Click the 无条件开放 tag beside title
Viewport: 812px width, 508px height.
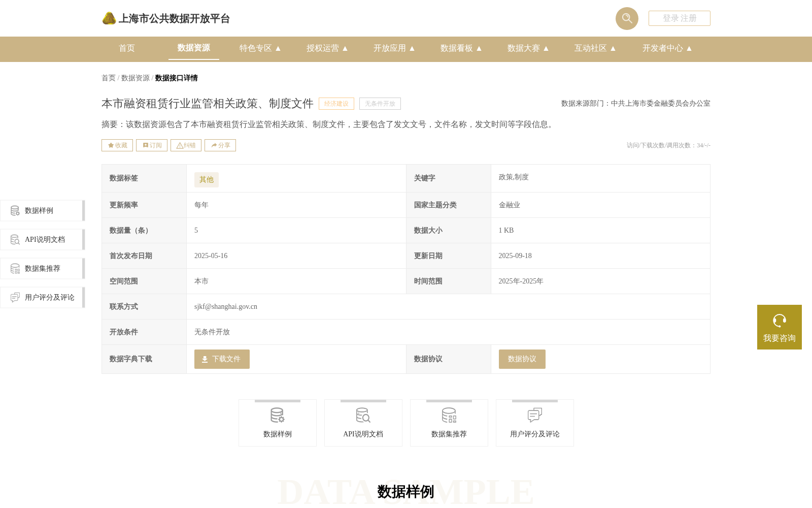pos(380,104)
